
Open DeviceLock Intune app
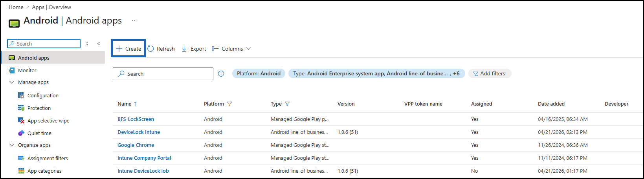coord(139,132)
